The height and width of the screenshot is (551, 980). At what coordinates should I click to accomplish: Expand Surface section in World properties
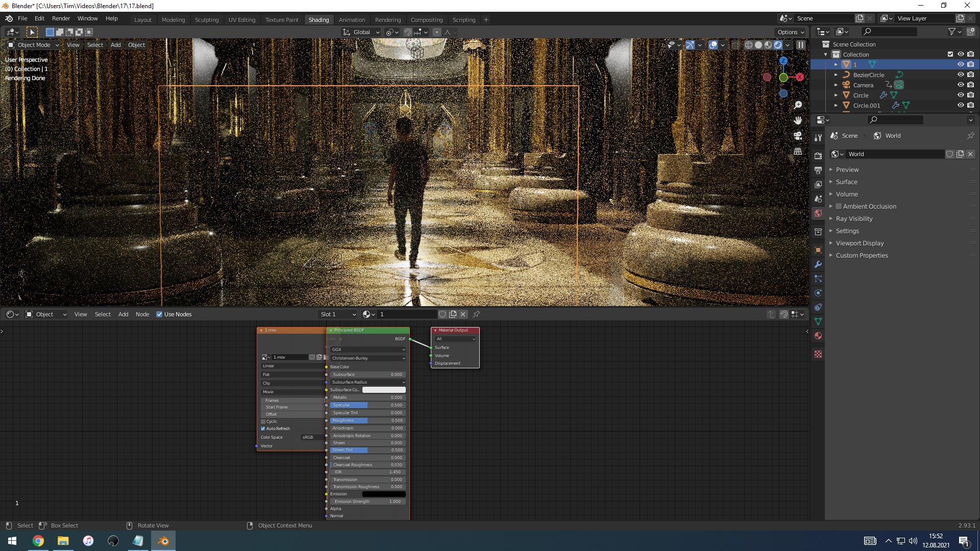pos(846,182)
